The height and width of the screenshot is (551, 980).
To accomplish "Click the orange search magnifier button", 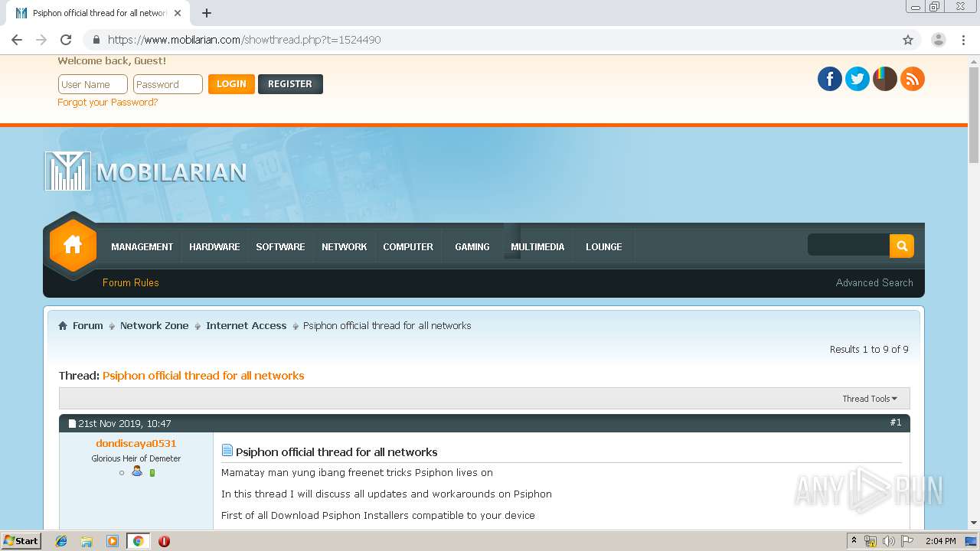I will click(x=902, y=246).
